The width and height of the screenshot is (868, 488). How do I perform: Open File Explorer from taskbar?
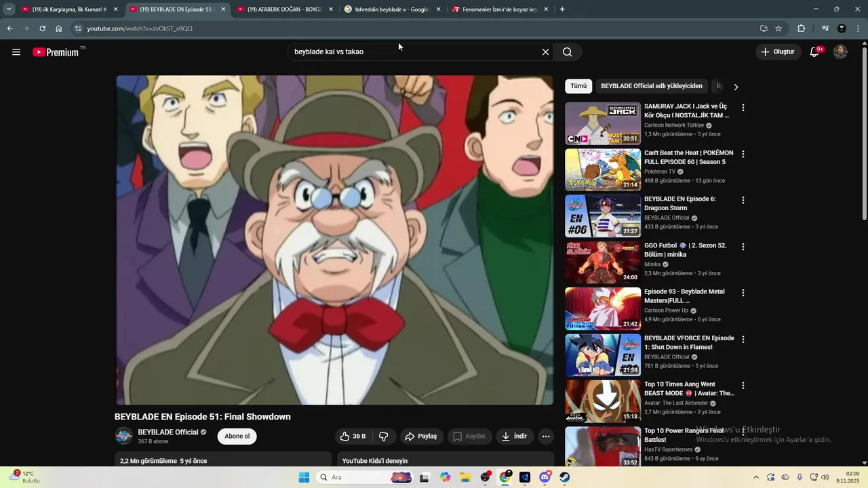[x=465, y=477]
